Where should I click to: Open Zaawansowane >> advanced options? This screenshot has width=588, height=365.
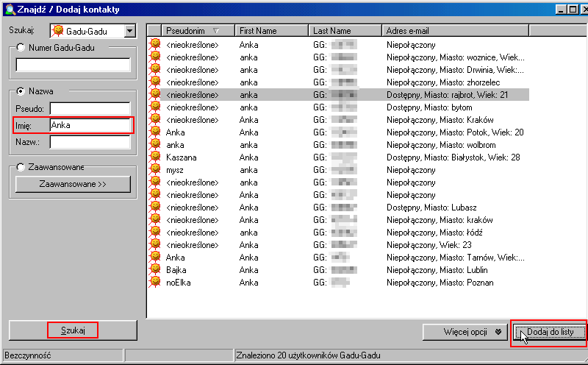(x=73, y=184)
